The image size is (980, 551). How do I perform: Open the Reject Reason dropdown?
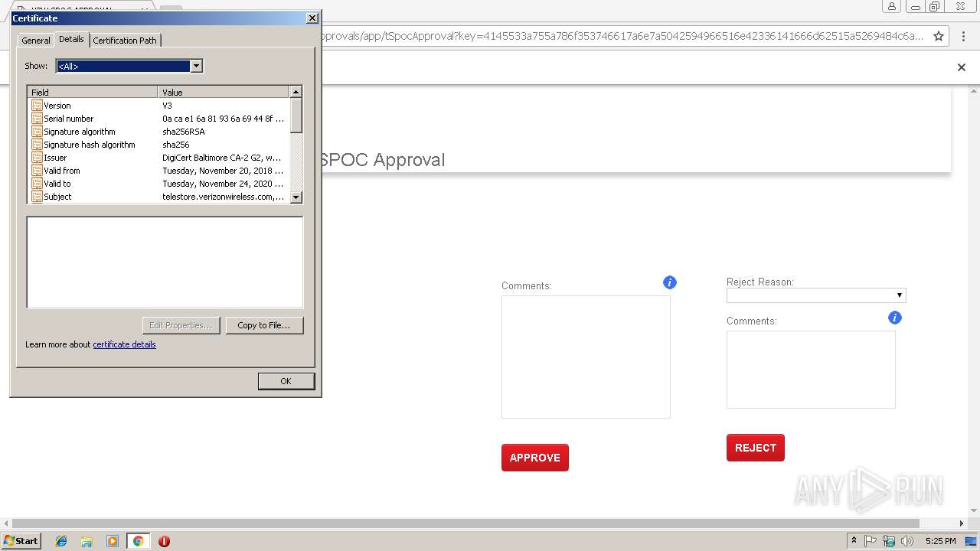816,295
